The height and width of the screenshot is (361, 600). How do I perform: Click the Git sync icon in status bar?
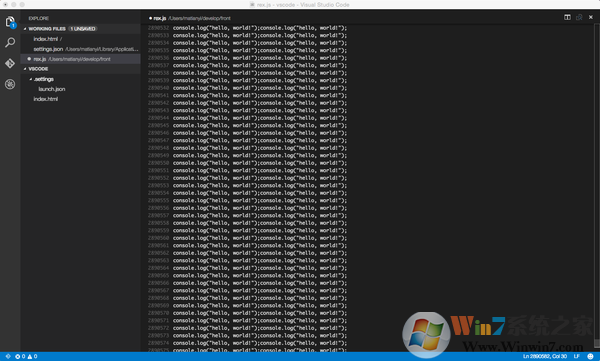coord(8,356)
